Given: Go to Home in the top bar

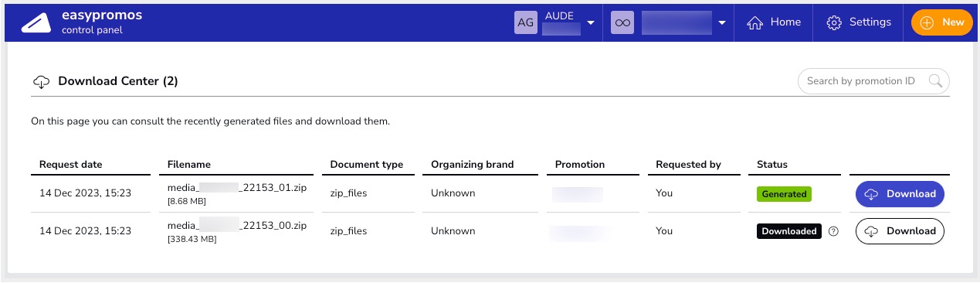Looking at the screenshot, I should [x=774, y=22].
